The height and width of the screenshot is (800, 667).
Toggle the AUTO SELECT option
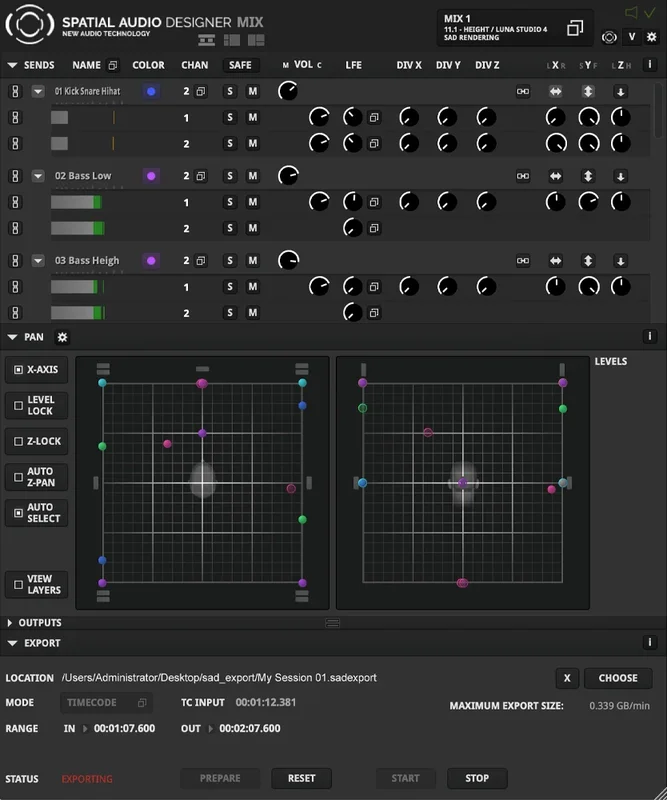(x=36, y=513)
